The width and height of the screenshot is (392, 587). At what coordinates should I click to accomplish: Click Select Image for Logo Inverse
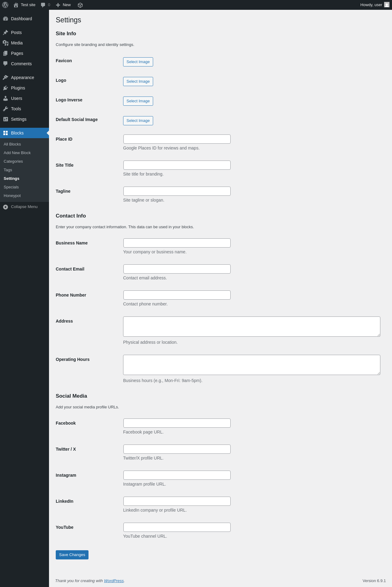point(138,101)
